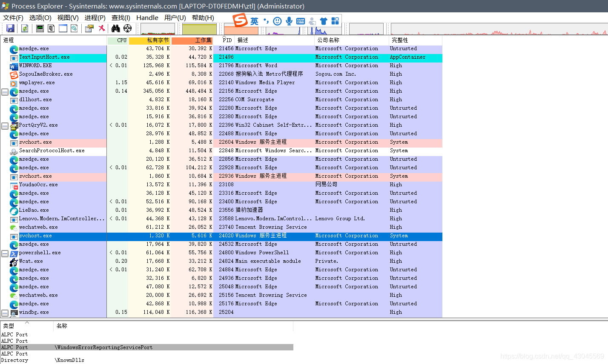Open the 选项(O) menu
The image size is (608, 364).
[x=40, y=17]
